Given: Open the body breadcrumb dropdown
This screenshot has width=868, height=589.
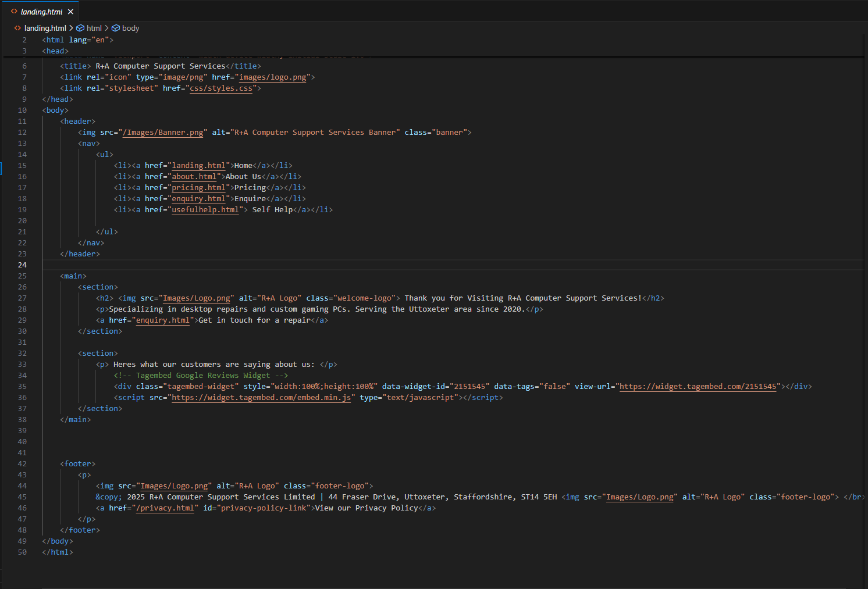Looking at the screenshot, I should 129,28.
